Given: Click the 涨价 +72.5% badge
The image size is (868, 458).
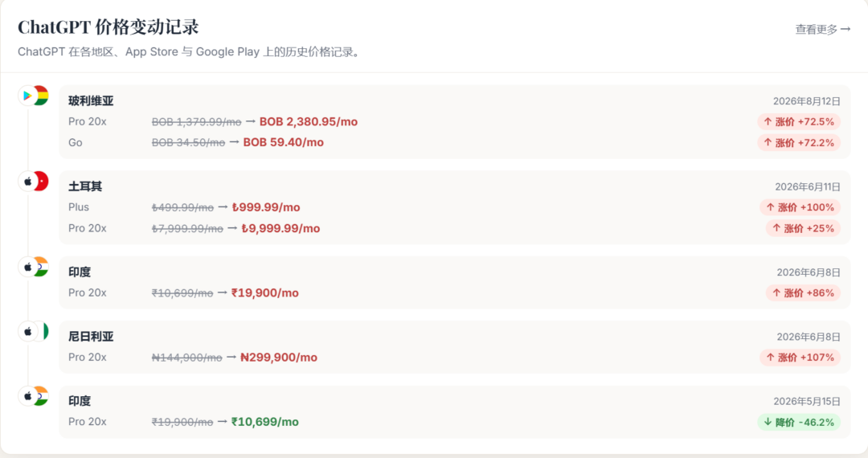Looking at the screenshot, I should point(799,121).
